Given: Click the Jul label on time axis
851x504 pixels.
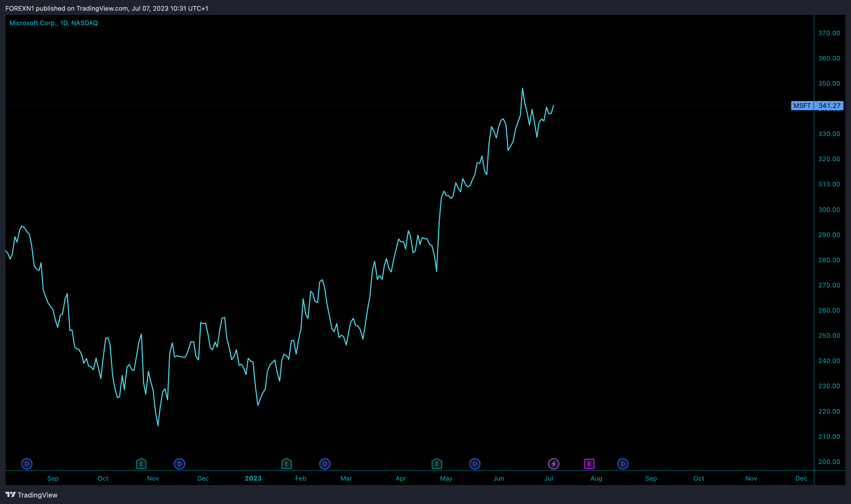Looking at the screenshot, I should tap(549, 478).
